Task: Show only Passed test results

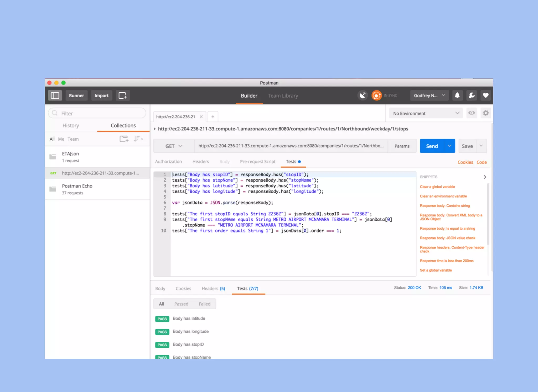Action: tap(181, 304)
